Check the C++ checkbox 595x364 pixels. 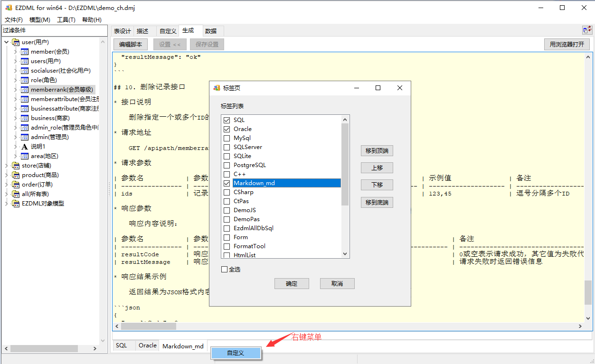pyautogui.click(x=227, y=174)
